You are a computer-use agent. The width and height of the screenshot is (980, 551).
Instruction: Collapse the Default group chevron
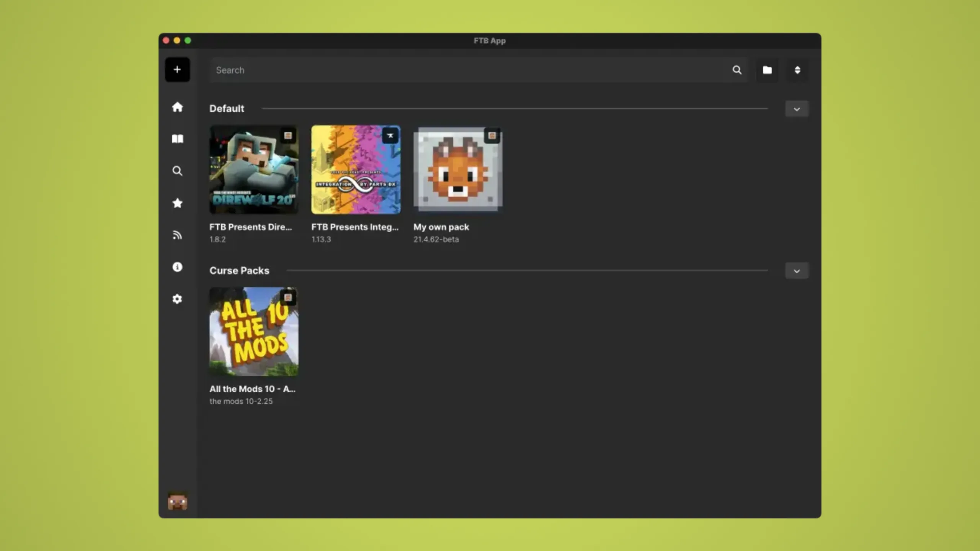(797, 109)
